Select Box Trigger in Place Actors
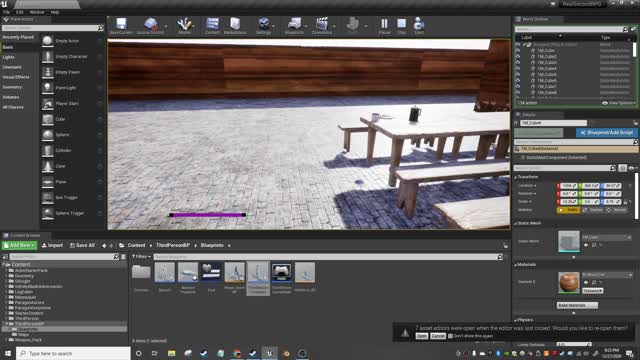This screenshot has width=640, height=360. [72, 197]
